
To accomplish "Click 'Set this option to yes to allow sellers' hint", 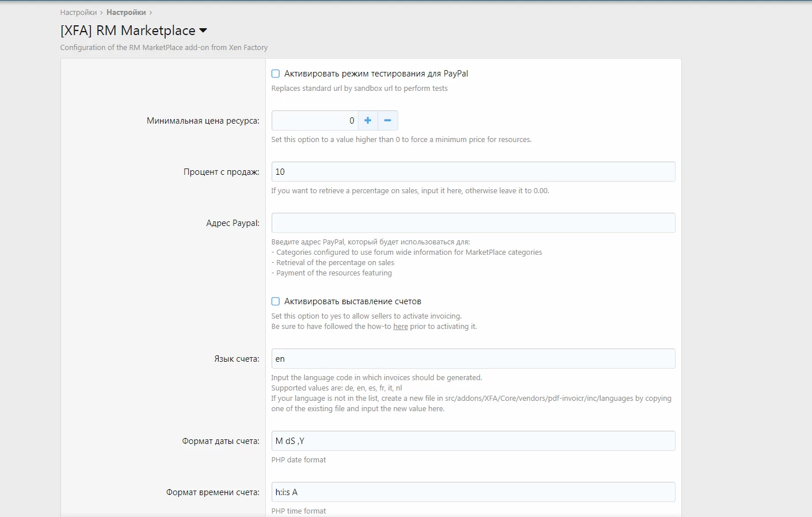I will 367,316.
